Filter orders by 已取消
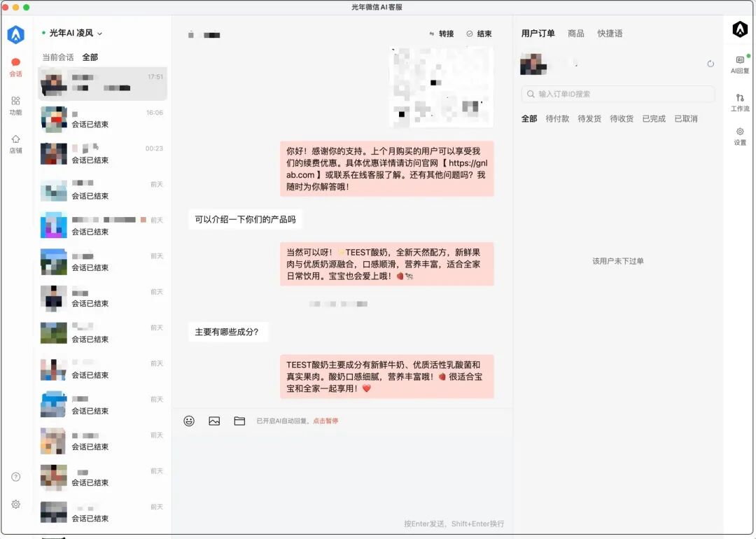The height and width of the screenshot is (539, 756). point(685,118)
